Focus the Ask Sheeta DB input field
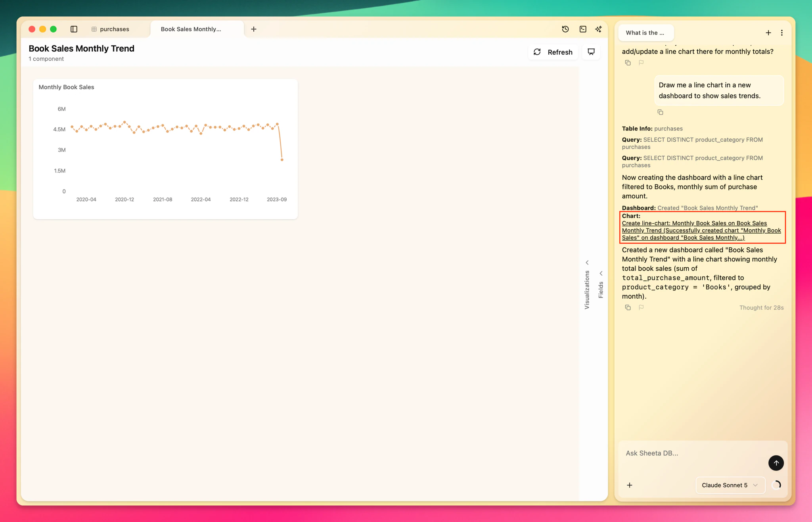The height and width of the screenshot is (522, 812). point(694,453)
